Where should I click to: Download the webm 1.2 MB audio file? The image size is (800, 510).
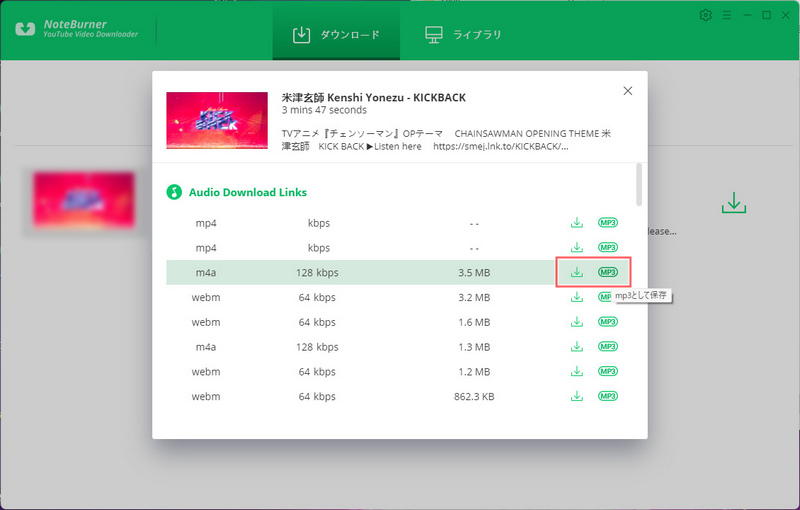pos(577,371)
